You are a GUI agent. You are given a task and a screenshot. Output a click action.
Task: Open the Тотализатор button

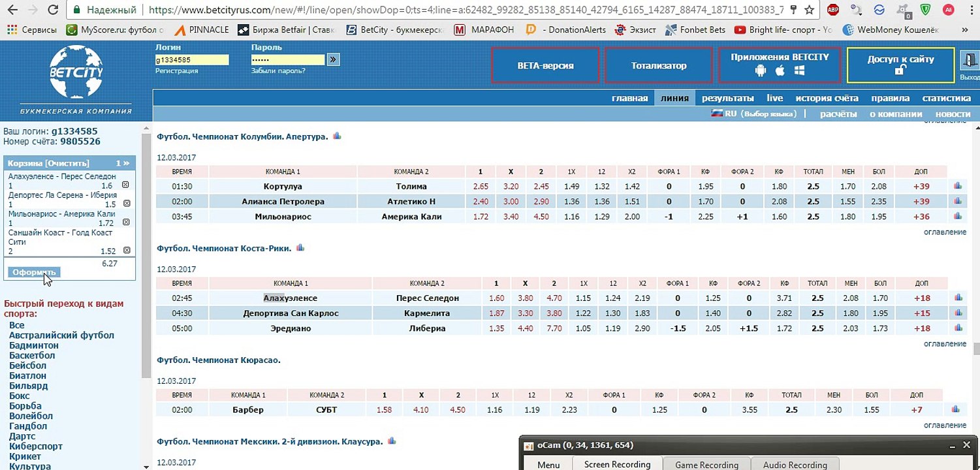coord(659,65)
